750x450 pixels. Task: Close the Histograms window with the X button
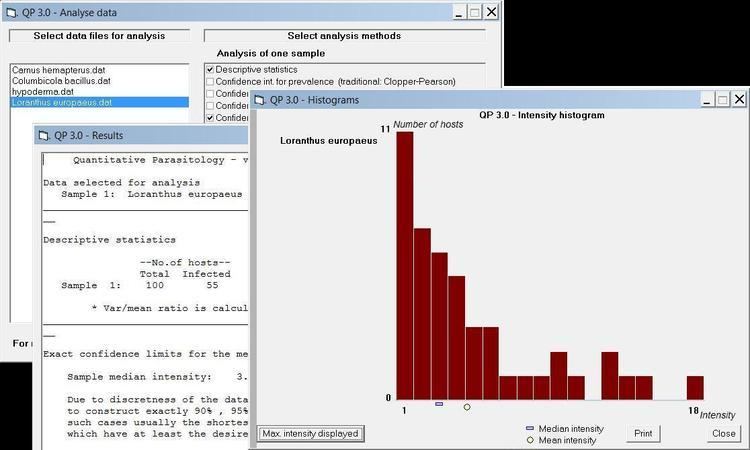(x=739, y=99)
